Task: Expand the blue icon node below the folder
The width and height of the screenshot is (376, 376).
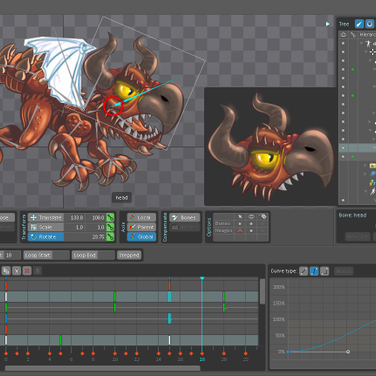Action: pos(366,174)
